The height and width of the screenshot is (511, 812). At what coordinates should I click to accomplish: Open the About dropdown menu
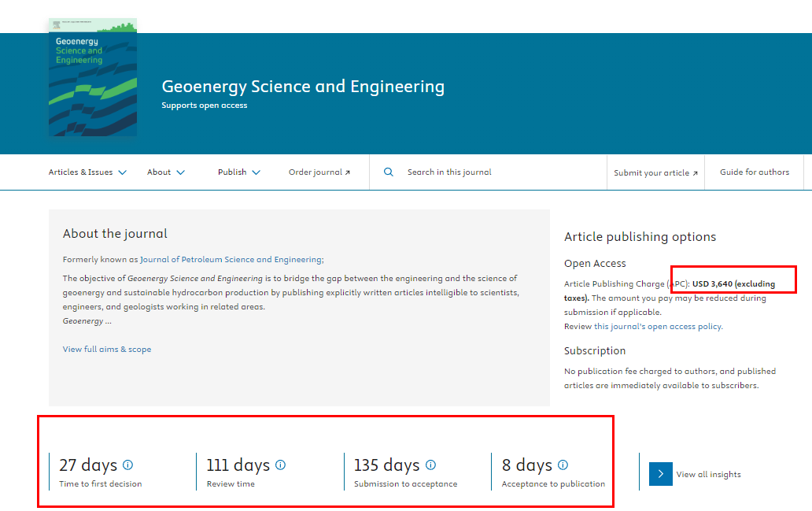click(165, 172)
